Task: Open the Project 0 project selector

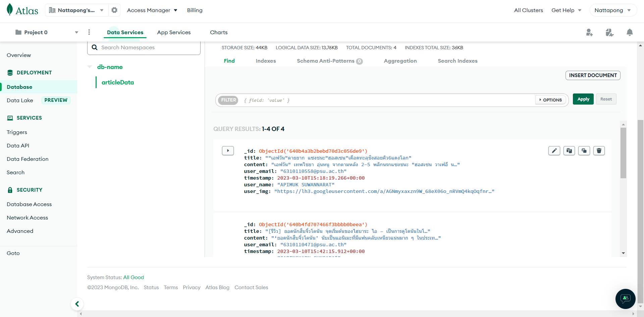Action: pos(47,32)
